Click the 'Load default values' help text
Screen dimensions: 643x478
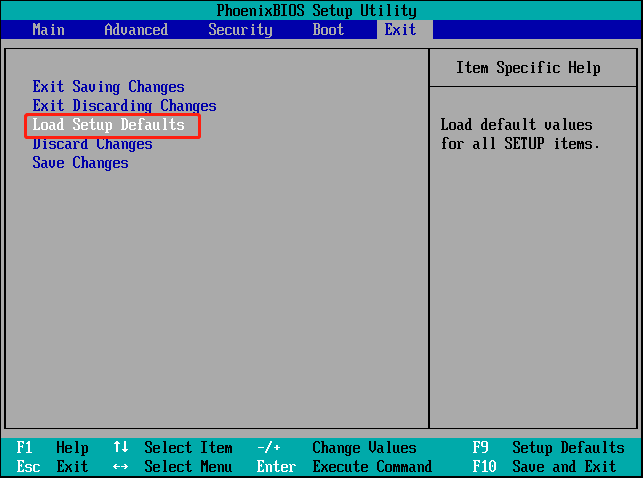(x=516, y=124)
